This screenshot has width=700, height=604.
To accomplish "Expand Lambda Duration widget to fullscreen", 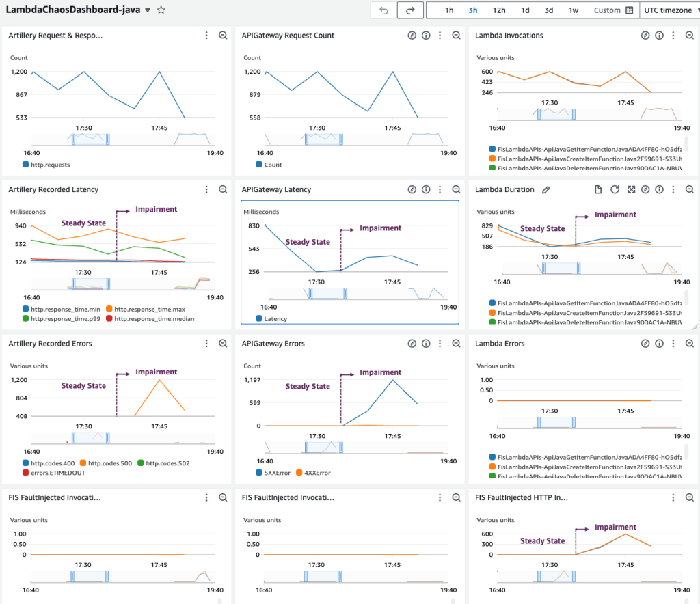I will pos(630,189).
